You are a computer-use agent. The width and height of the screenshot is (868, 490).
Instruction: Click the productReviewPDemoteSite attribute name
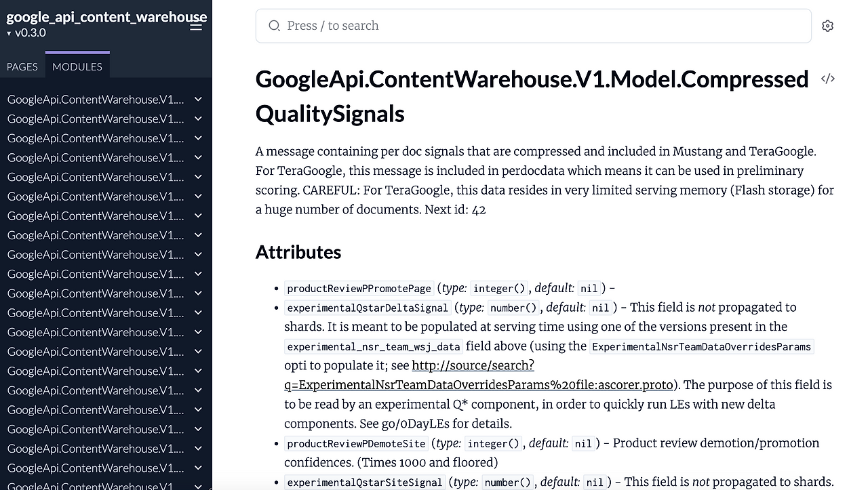point(357,443)
